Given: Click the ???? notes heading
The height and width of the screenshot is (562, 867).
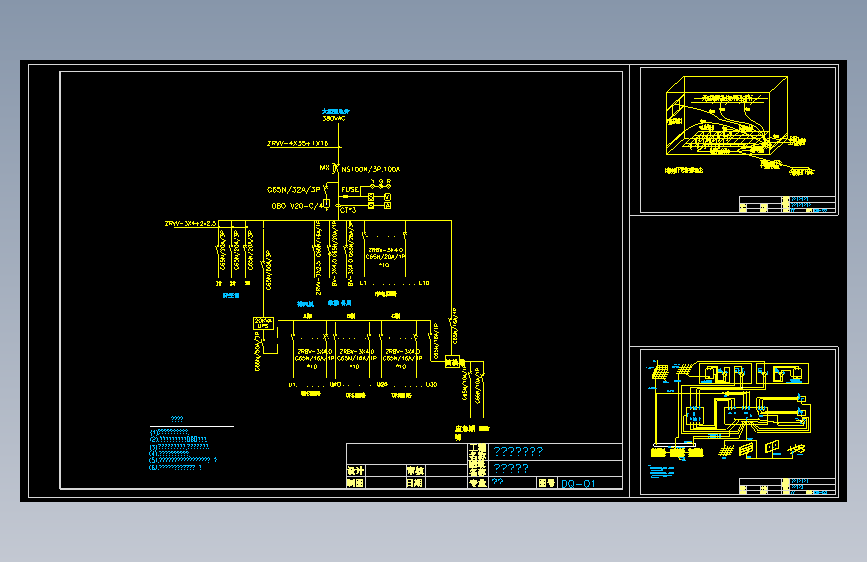Looking at the screenshot, I should (x=177, y=419).
